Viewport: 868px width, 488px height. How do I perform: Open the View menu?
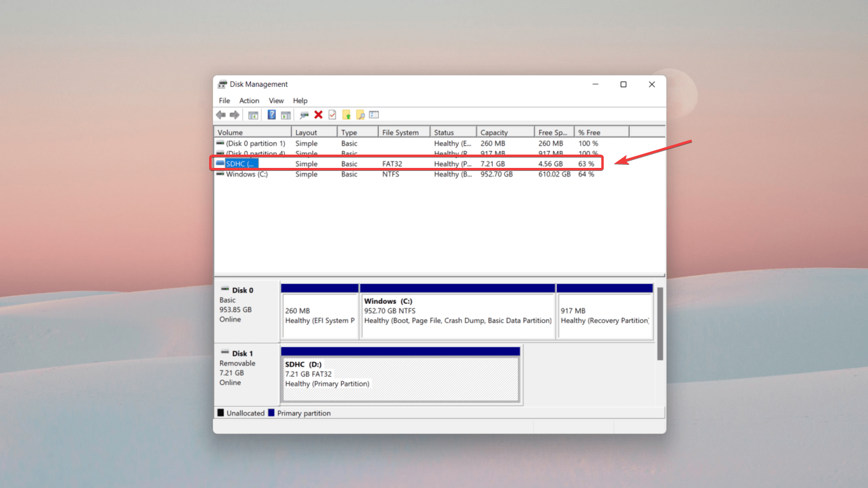pyautogui.click(x=276, y=101)
